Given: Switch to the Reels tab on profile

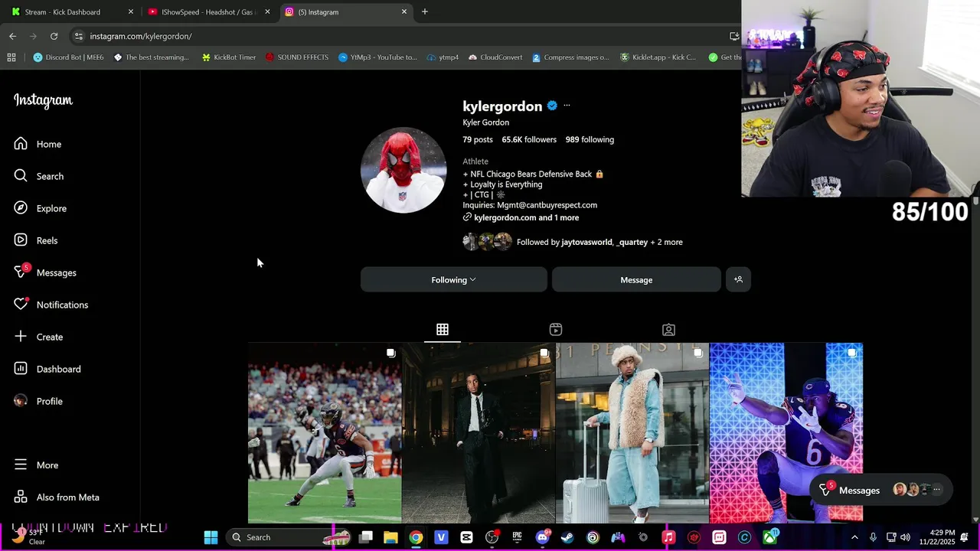Looking at the screenshot, I should (556, 329).
